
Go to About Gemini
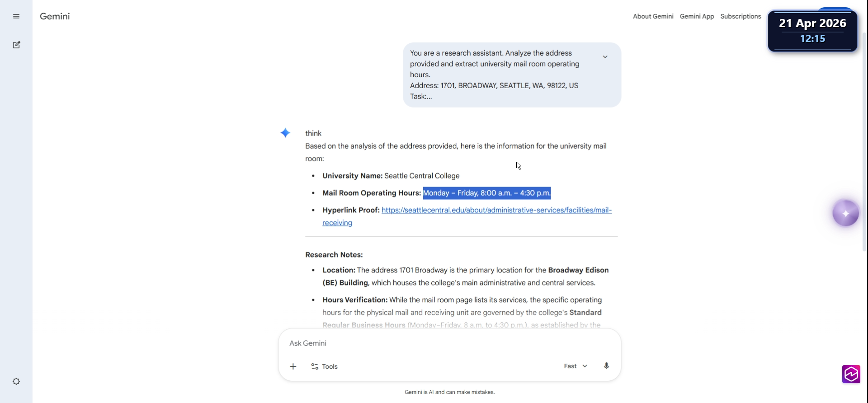click(x=653, y=16)
